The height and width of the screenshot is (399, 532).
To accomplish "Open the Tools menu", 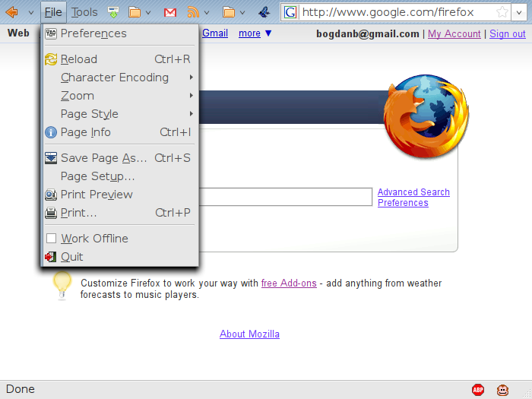I will pyautogui.click(x=84, y=12).
